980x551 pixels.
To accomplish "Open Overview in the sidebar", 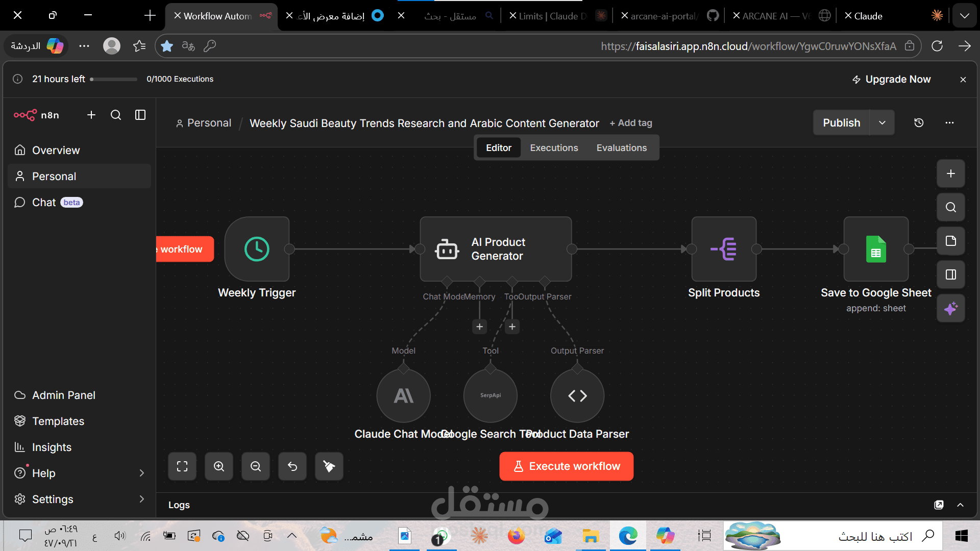I will [79, 150].
